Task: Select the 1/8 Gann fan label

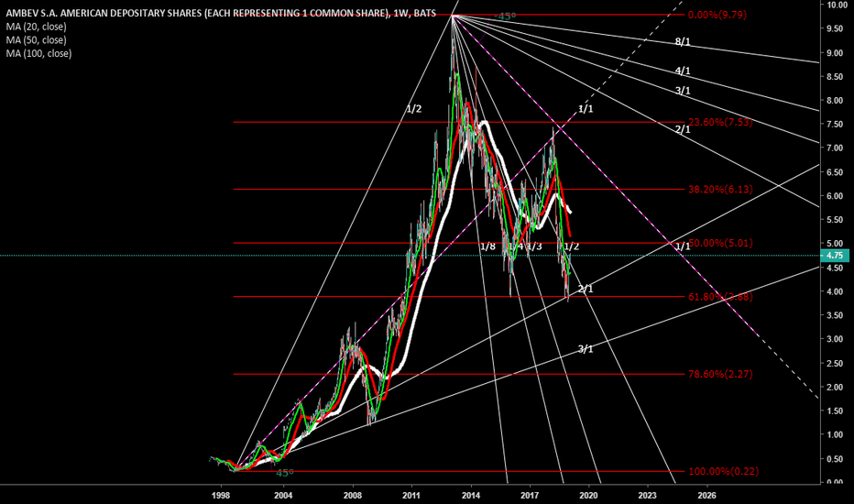Action: [x=488, y=247]
